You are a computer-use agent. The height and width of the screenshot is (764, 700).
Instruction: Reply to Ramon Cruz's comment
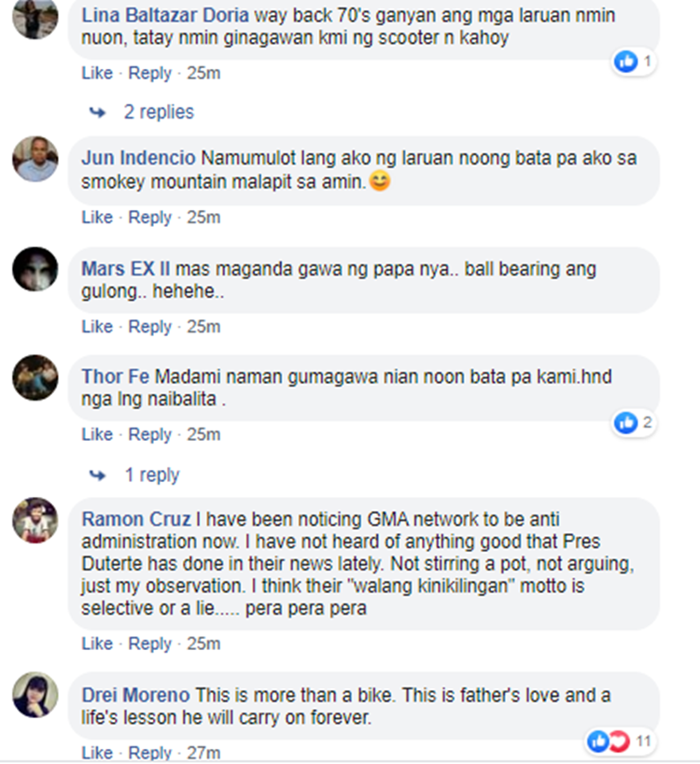click(150, 644)
